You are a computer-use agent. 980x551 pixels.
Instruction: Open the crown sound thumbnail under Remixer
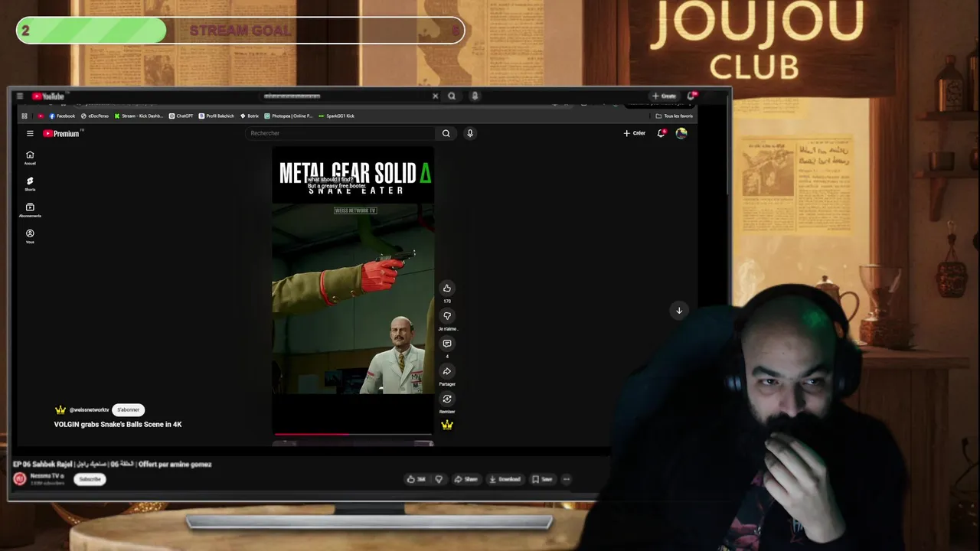[447, 425]
